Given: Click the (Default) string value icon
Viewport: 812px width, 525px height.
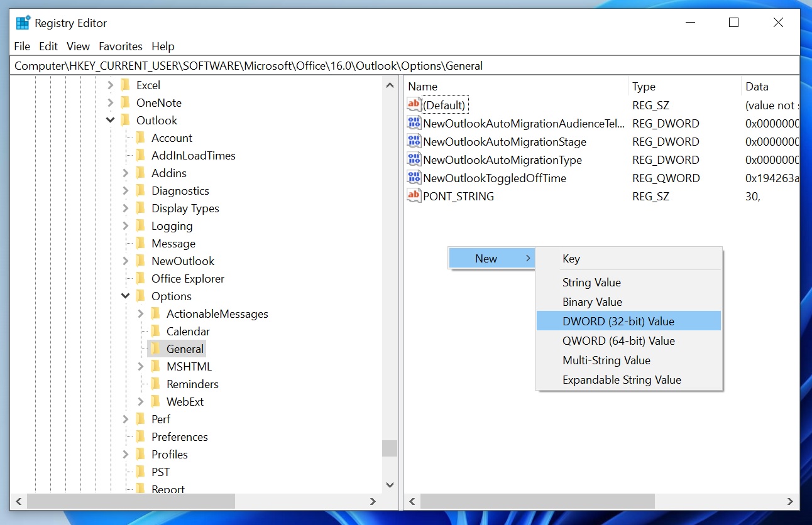Looking at the screenshot, I should (414, 105).
